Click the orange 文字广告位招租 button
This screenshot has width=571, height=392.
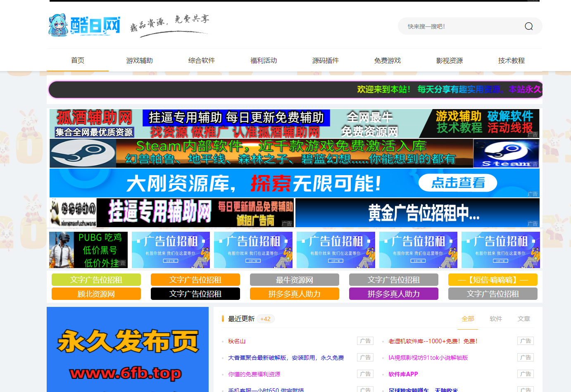click(x=195, y=280)
